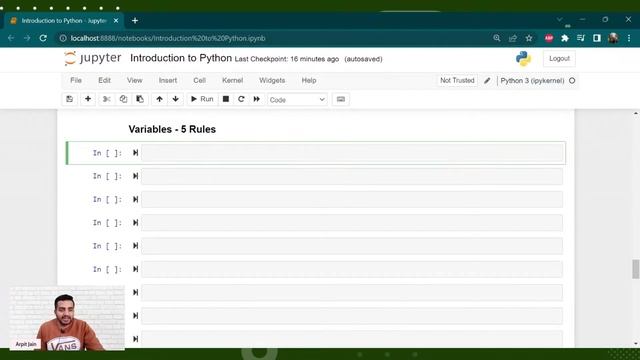Screen dimensions: 640x360
Task: Select the Introduction to Python browser tab
Action: (64, 20)
